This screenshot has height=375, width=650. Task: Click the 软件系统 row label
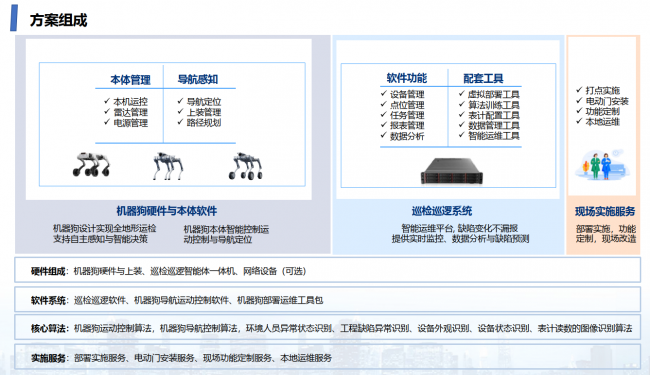click(x=48, y=300)
